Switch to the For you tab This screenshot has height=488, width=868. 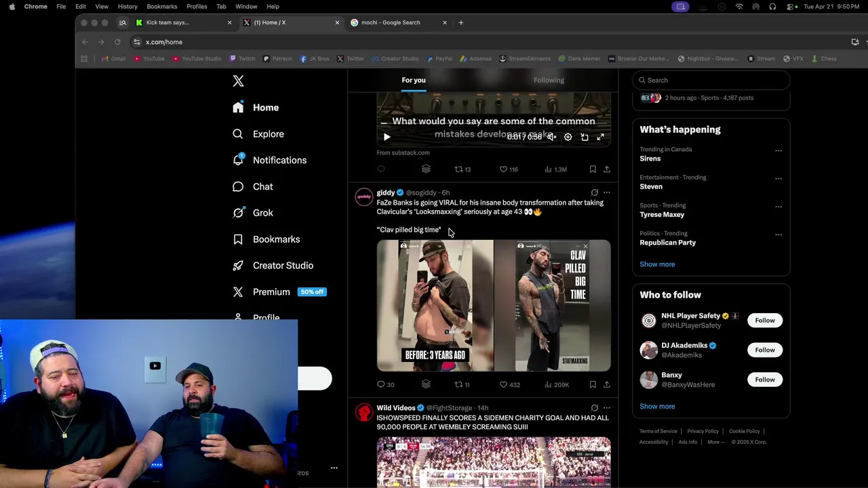click(414, 80)
